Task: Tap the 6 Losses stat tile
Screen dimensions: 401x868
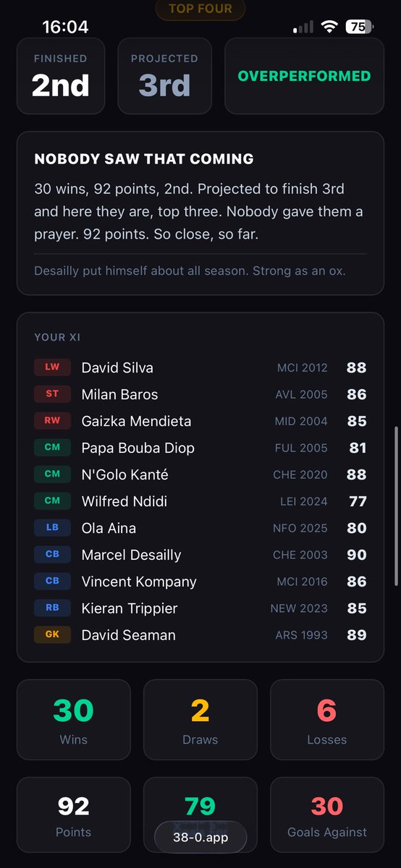Action: (x=327, y=720)
